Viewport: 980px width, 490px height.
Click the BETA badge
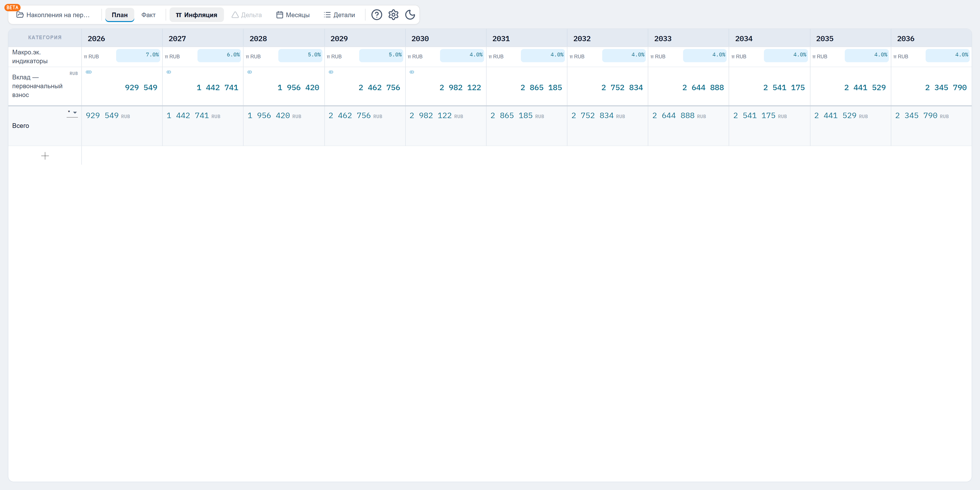coord(12,7)
